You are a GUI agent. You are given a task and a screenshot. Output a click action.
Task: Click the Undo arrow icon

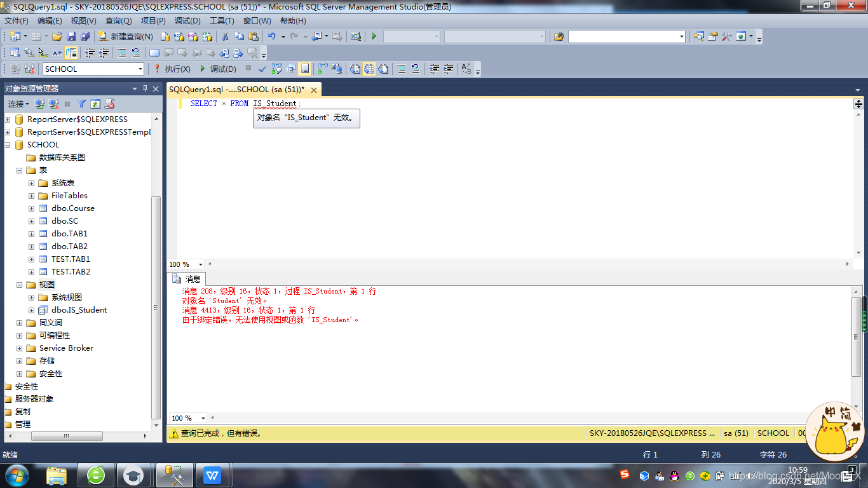271,36
